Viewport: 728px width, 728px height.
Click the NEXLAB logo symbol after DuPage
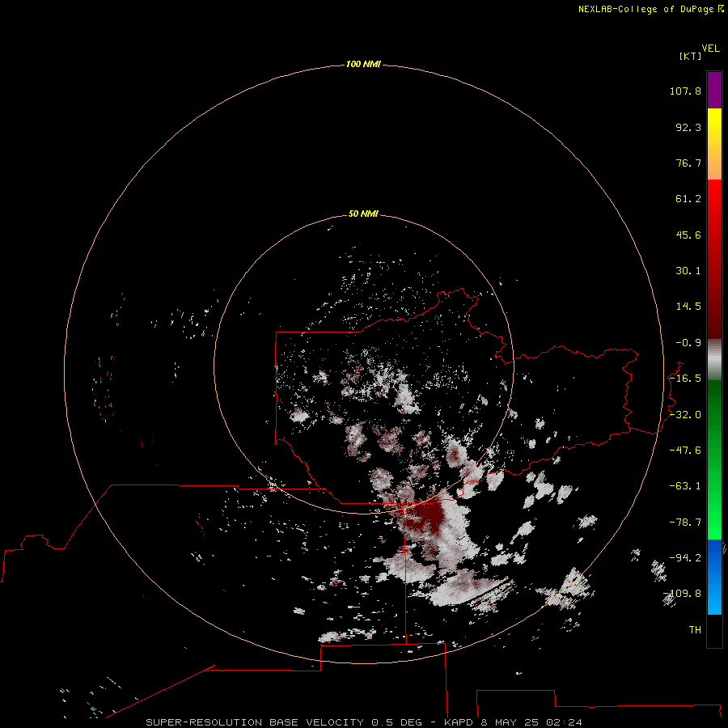(x=721, y=9)
